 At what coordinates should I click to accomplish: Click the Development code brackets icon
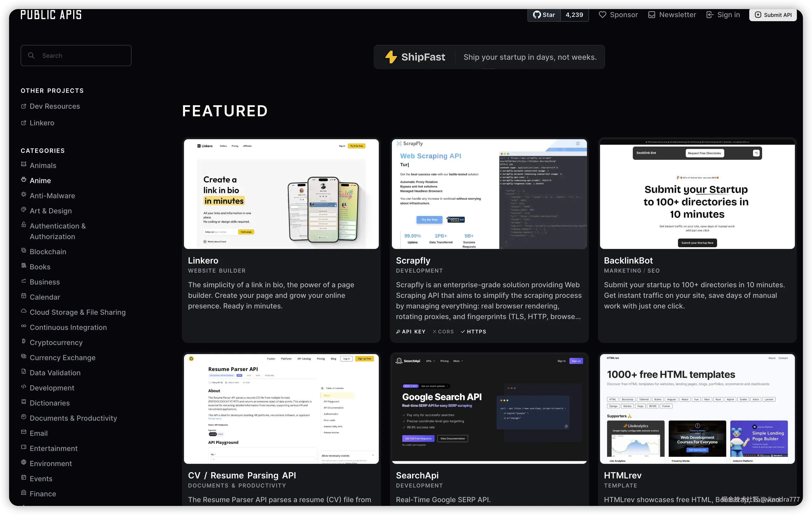(24, 387)
